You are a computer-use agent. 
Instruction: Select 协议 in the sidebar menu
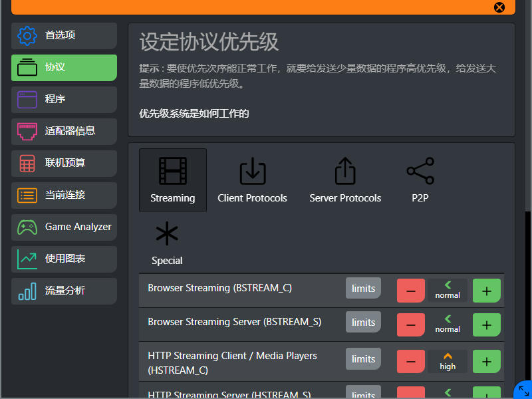pos(63,68)
